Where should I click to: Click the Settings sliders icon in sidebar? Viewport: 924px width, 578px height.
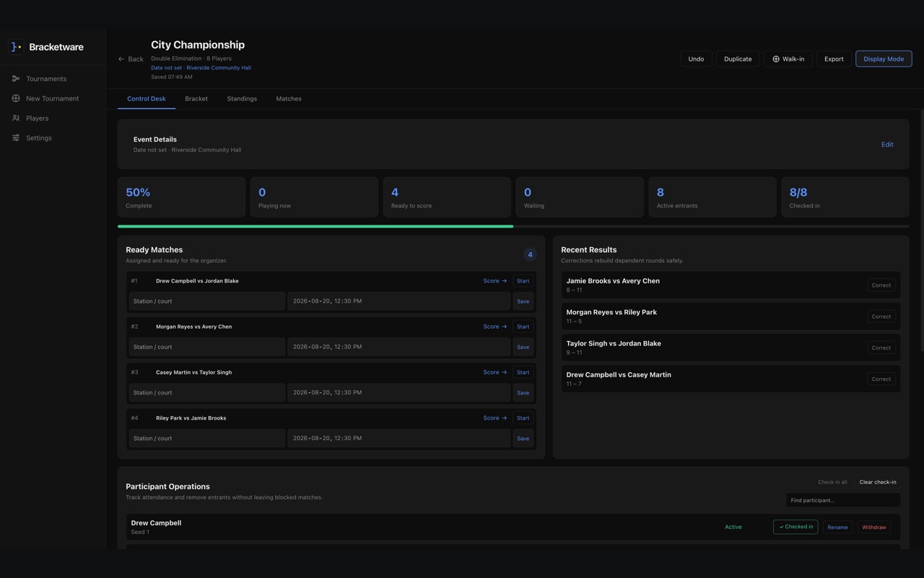click(x=16, y=138)
